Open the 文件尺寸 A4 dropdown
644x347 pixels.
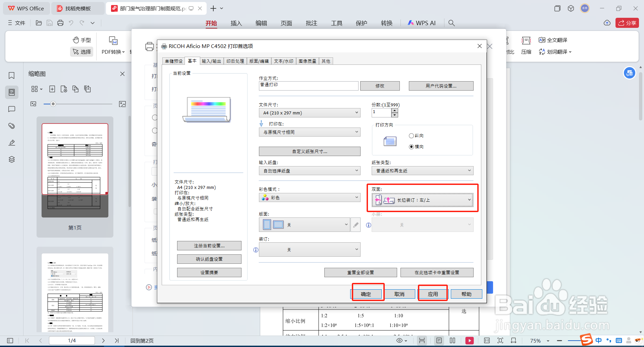click(x=310, y=113)
